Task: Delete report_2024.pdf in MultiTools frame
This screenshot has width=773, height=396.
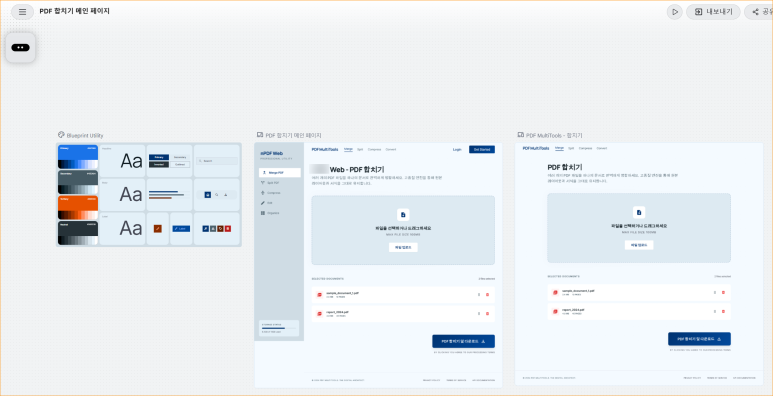Action: tap(723, 311)
